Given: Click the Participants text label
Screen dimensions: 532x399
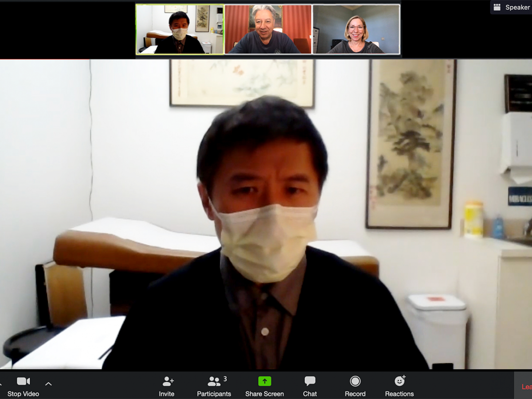Looking at the screenshot, I should coord(214,394).
